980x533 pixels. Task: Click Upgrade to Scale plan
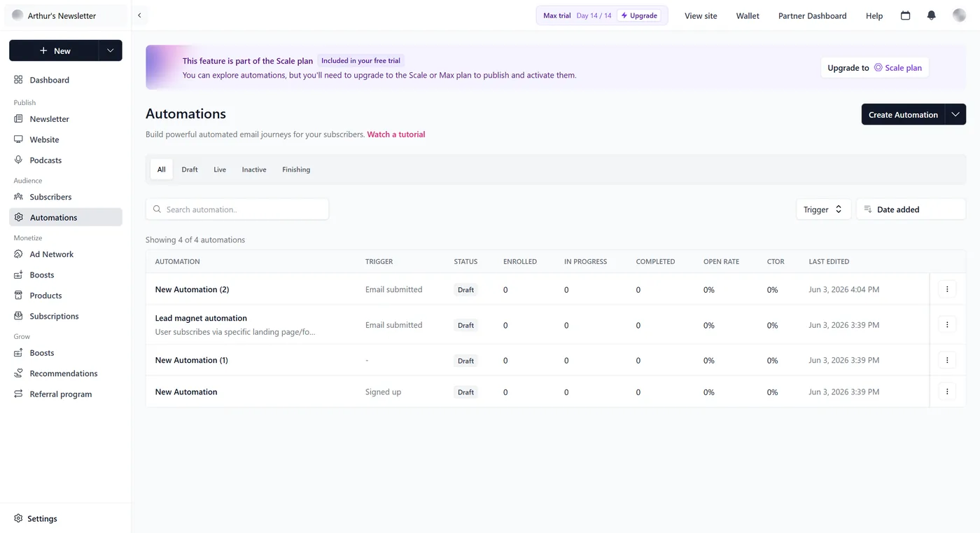click(874, 68)
